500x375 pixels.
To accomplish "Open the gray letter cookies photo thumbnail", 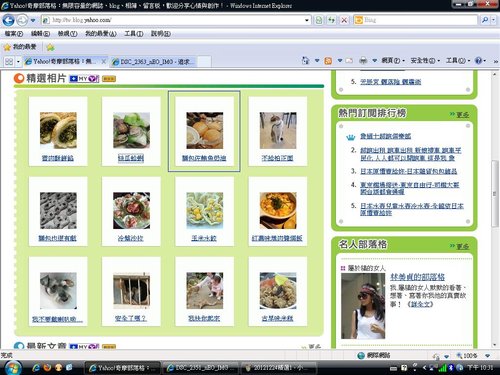I will pyautogui.click(x=58, y=210).
